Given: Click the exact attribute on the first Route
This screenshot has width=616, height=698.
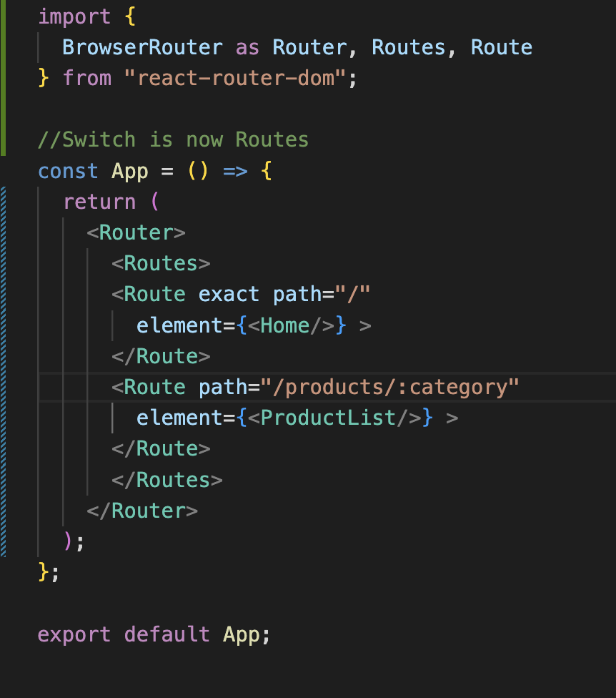Looking at the screenshot, I should (229, 294).
